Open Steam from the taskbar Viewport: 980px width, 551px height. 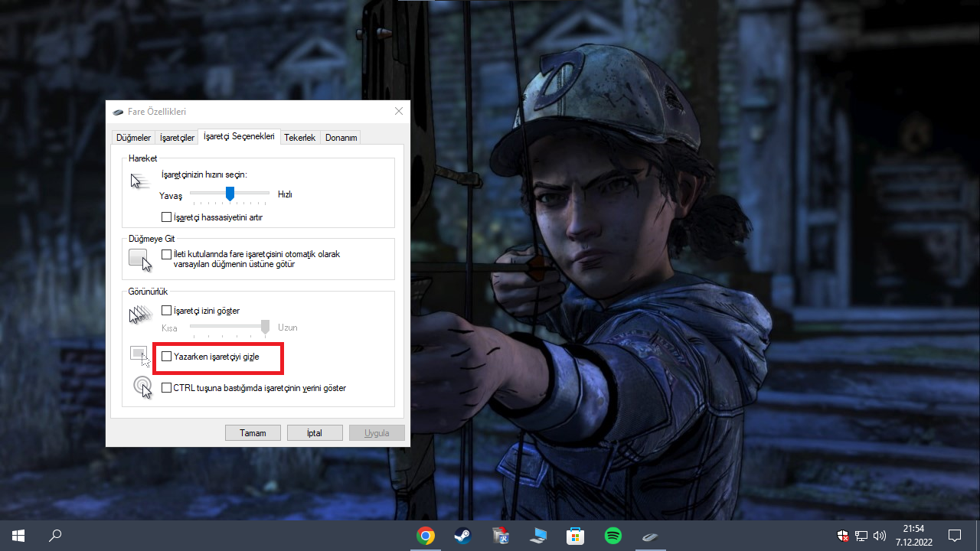coord(463,536)
